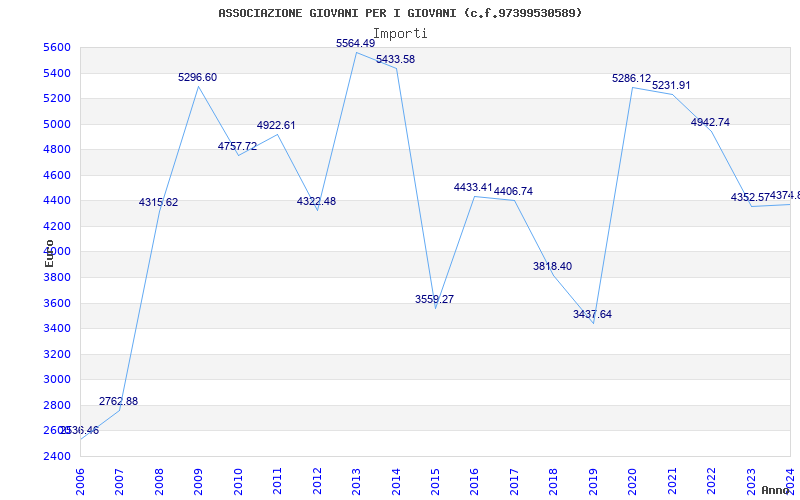Screen dimensions: 800x500
Task: Select data label 5286.12
Action: coord(632,79)
